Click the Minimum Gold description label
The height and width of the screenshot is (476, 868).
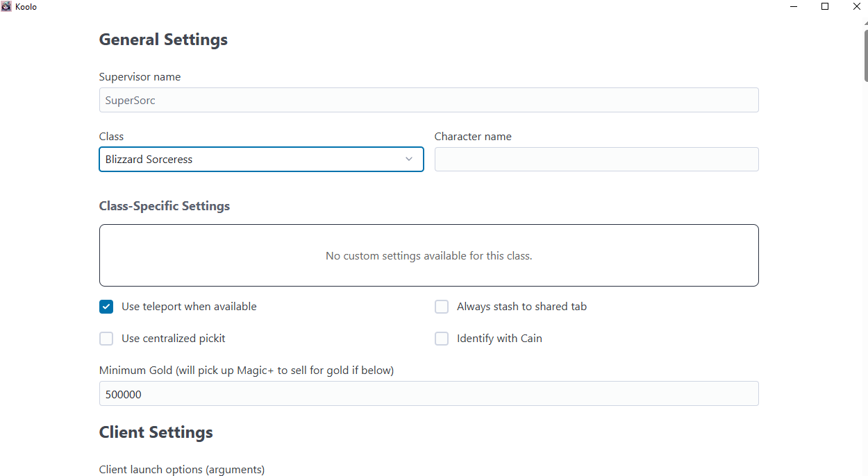247,371
